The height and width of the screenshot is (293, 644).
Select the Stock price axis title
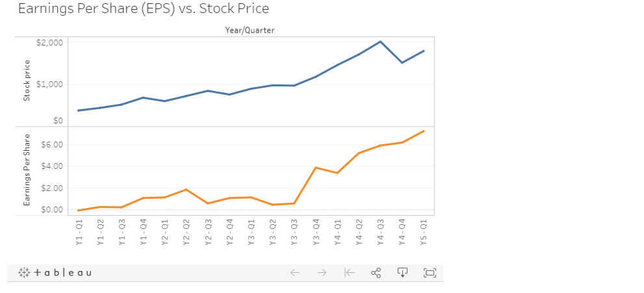(27, 81)
